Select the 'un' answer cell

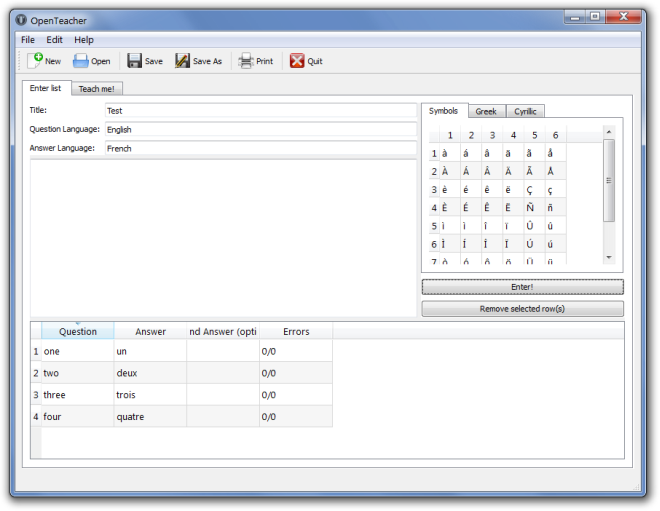[150, 351]
